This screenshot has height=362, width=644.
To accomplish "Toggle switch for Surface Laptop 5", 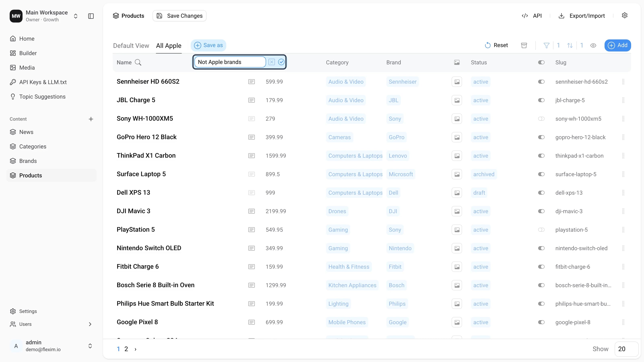I will pos(541,174).
